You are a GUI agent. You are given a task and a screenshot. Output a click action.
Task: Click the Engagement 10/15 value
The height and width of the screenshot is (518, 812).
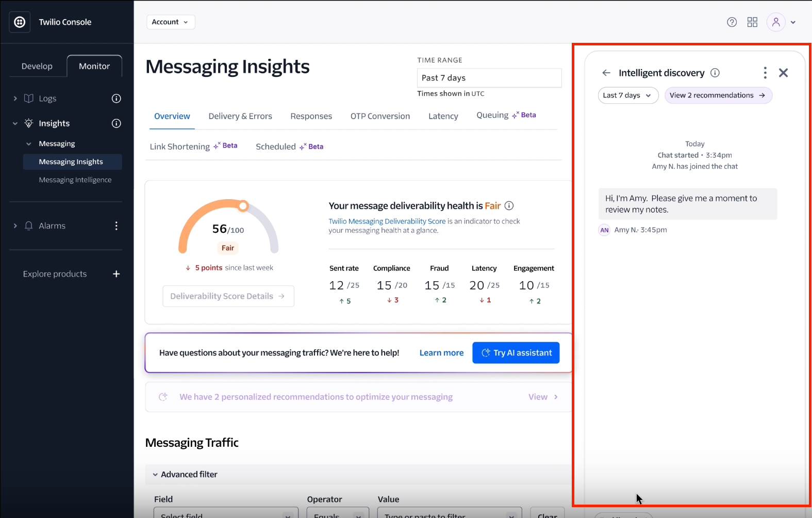point(534,285)
